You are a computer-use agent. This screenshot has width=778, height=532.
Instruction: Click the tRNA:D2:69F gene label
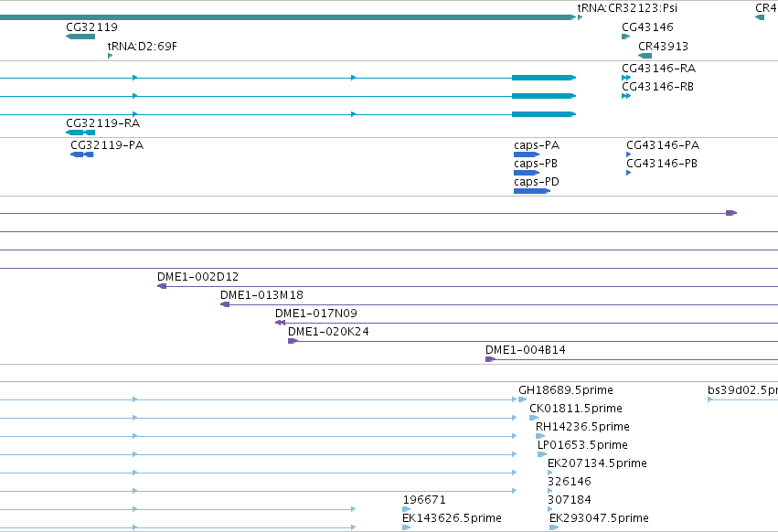pos(143,47)
